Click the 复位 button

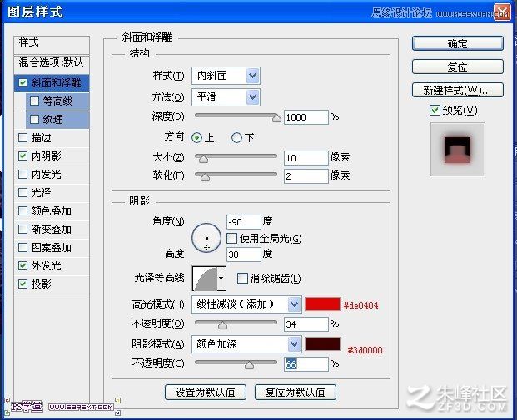(458, 67)
